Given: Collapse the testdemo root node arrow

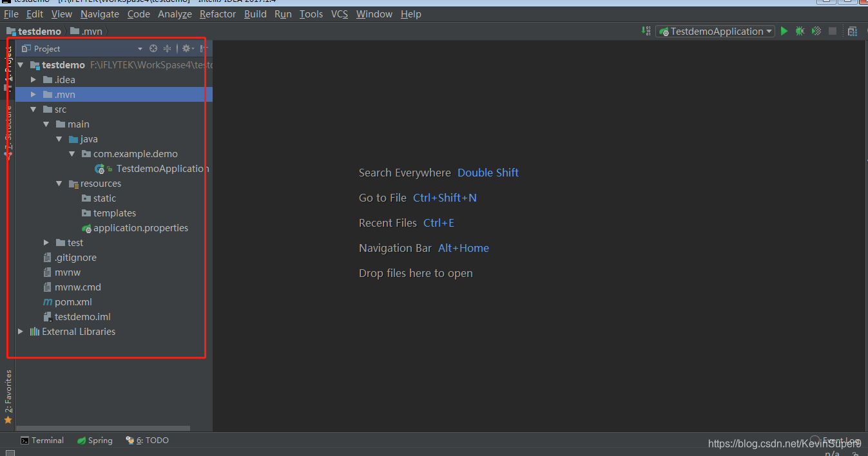Looking at the screenshot, I should [x=21, y=65].
